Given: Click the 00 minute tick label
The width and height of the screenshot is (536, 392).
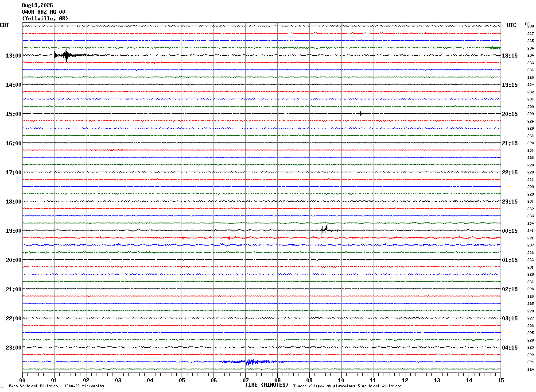Looking at the screenshot, I should tap(22, 380).
